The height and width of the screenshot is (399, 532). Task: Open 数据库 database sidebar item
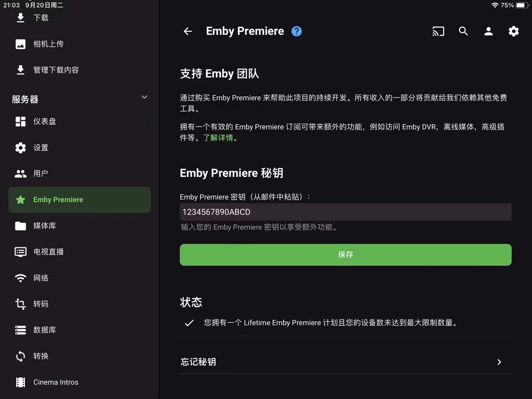(x=79, y=330)
